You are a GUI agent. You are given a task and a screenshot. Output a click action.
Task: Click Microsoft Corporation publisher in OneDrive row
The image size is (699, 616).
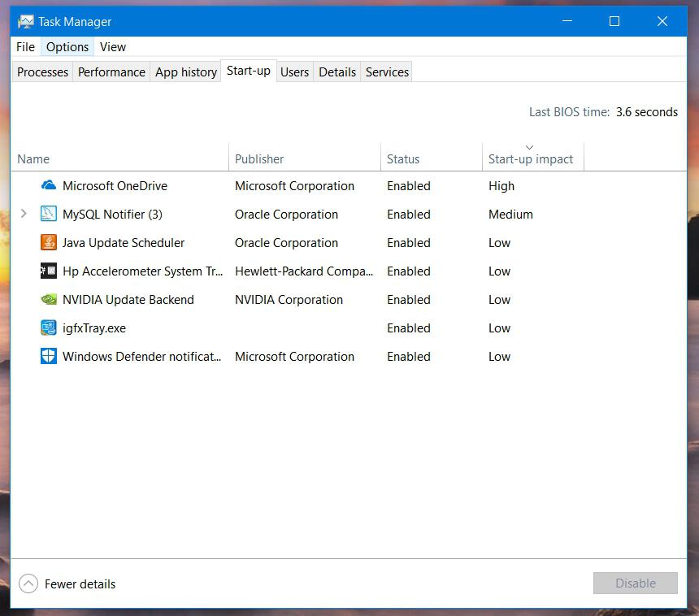click(x=295, y=186)
